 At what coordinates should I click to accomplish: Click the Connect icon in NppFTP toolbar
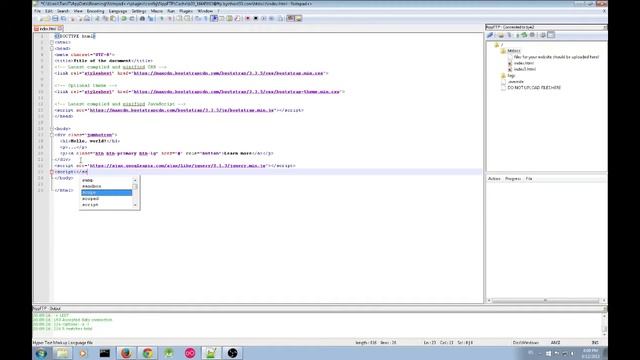[x=490, y=35]
